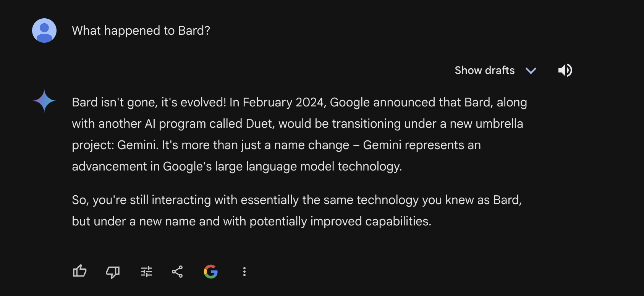Double-check the response with Google
The image size is (644, 296).
(210, 272)
